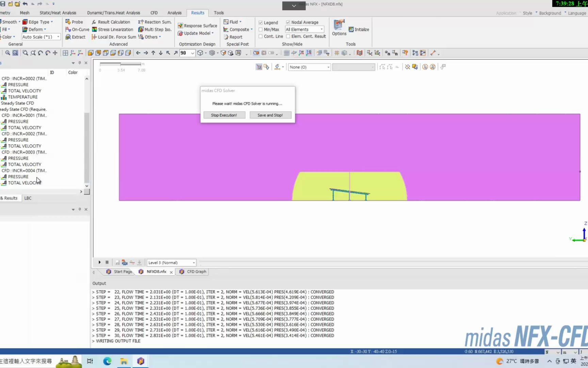Toggle the Legend checkbox

pyautogui.click(x=260, y=22)
